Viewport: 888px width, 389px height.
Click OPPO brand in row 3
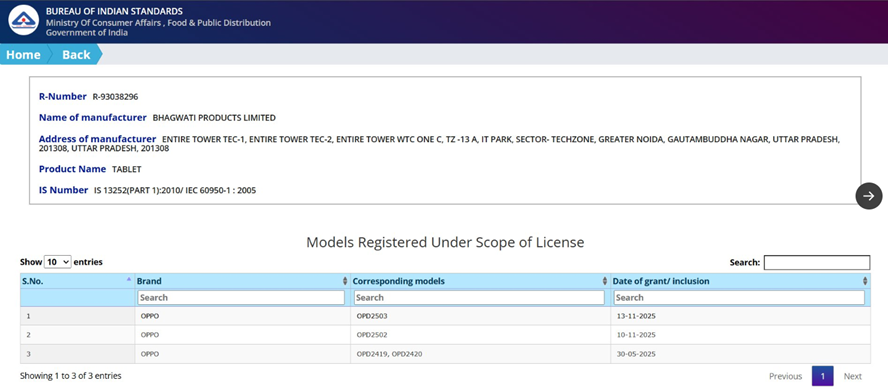point(150,354)
